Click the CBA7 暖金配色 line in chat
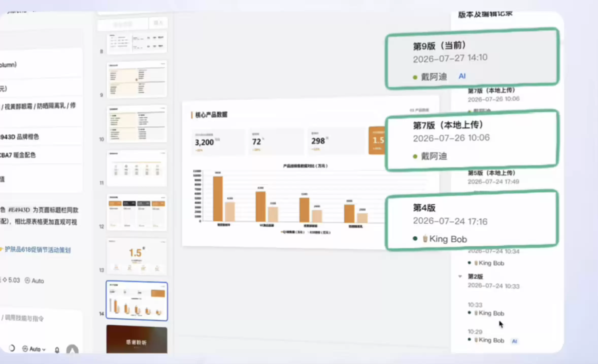The width and height of the screenshot is (598, 364). tap(18, 155)
